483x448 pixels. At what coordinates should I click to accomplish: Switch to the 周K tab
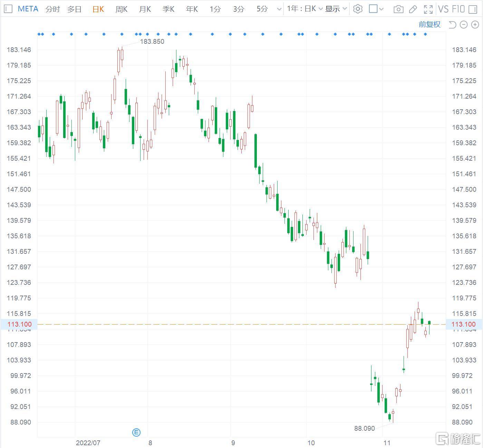[x=121, y=9]
